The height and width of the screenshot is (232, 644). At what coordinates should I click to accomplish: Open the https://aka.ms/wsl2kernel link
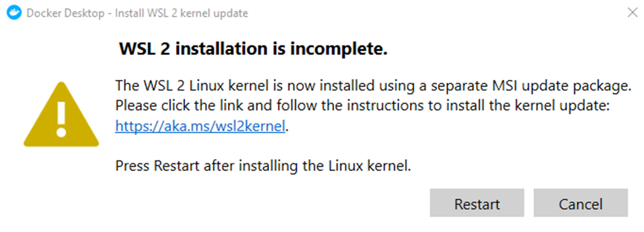(200, 127)
